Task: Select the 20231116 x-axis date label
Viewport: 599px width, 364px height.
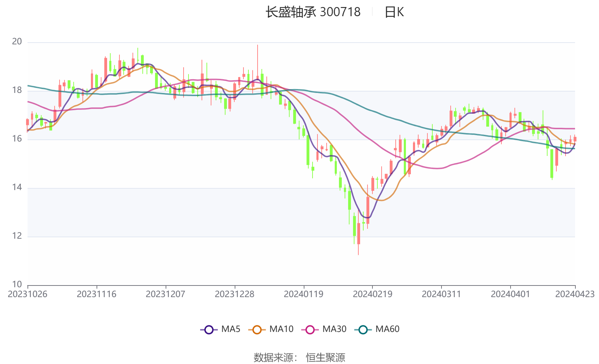Action: (97, 294)
